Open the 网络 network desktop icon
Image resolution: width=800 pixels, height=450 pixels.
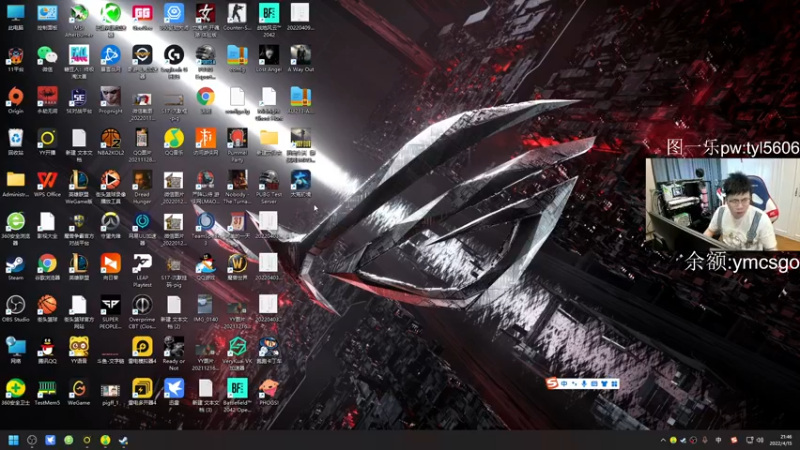click(x=15, y=351)
